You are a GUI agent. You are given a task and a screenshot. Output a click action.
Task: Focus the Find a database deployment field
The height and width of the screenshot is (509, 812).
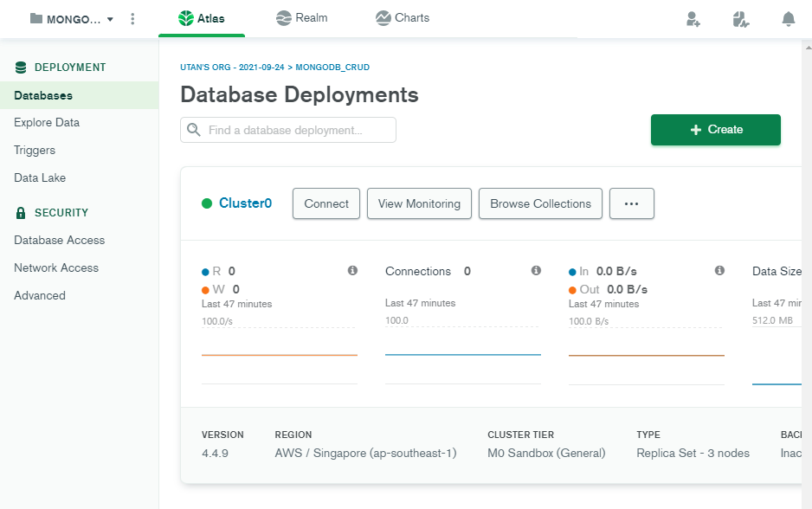[x=288, y=130]
